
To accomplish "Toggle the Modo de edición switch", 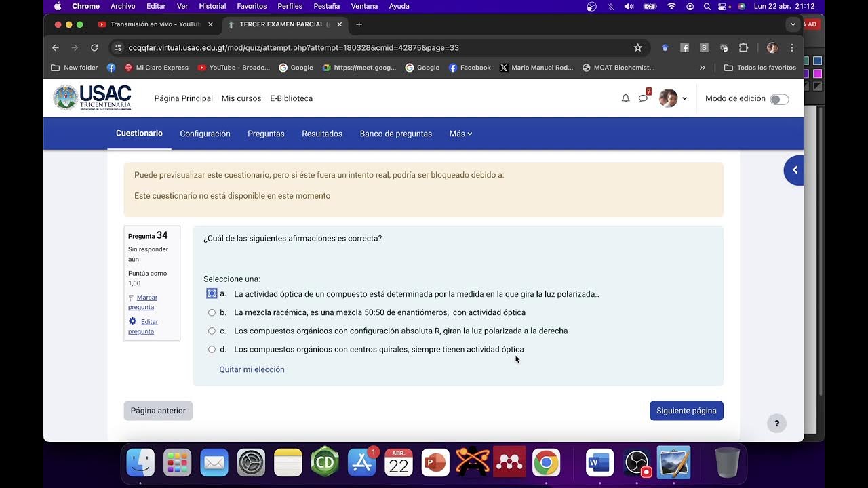I will (x=779, y=99).
